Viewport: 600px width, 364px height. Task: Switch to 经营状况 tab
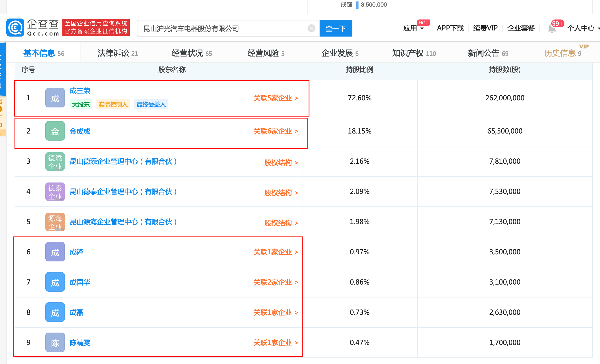pyautogui.click(x=192, y=53)
